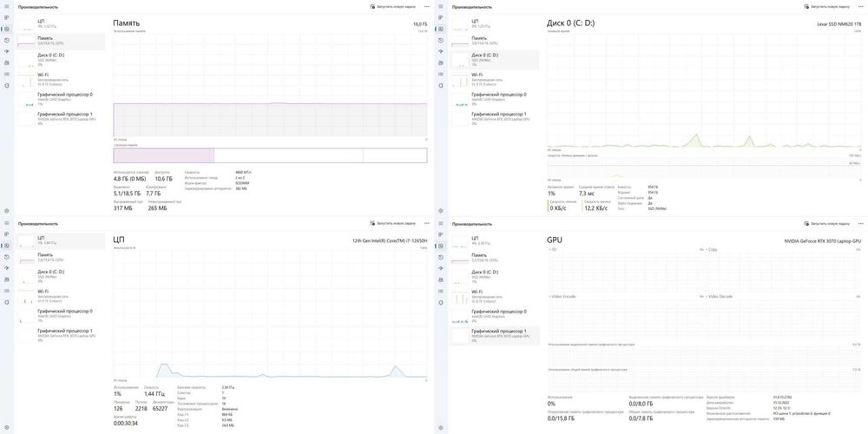This screenshot has height=434, width=868.
Task: Open Services icon in Память window sidebar
Action: pos(7,86)
